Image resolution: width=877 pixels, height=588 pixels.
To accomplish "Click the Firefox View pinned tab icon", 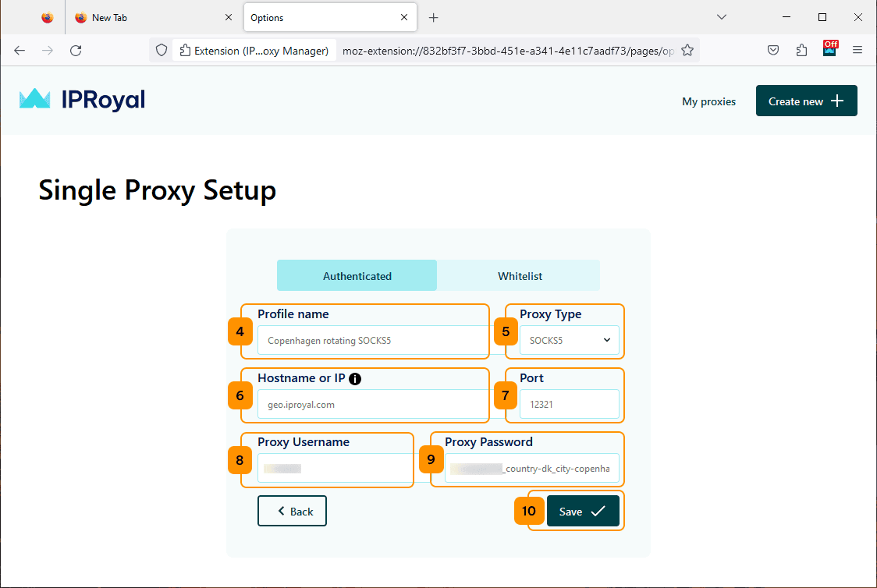I will 48,17.
